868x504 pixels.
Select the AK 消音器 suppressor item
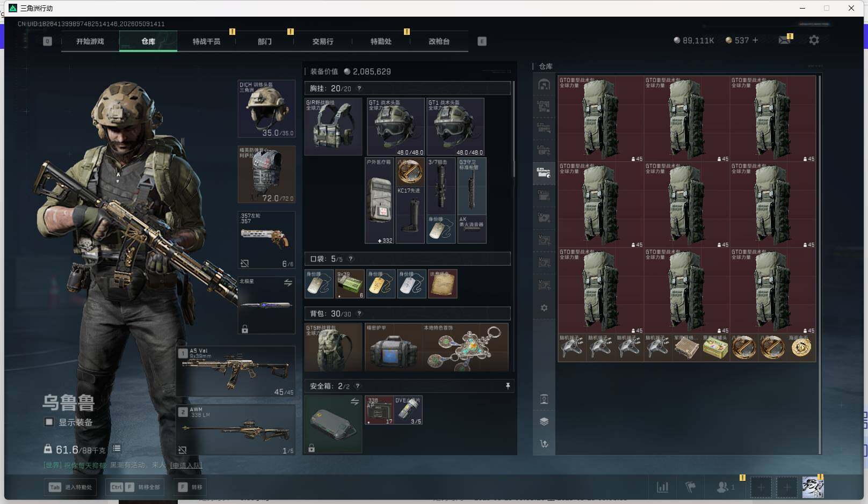tap(472, 229)
